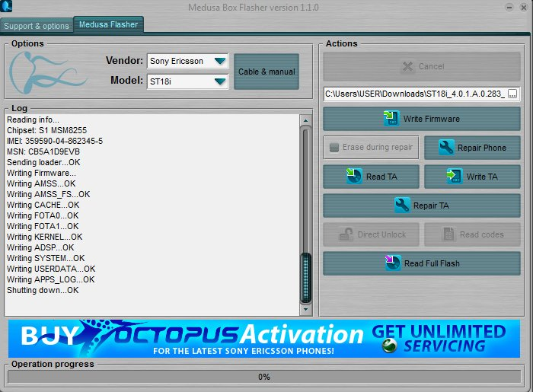Click the Read TA disk icon
Viewport: 533px width, 392px height.
[x=354, y=177]
